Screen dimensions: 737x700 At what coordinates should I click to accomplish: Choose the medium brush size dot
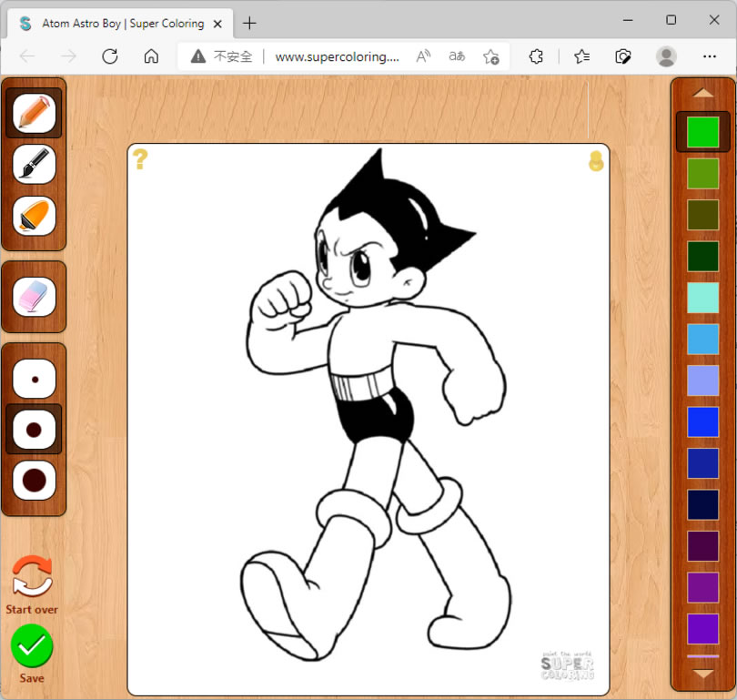pyautogui.click(x=34, y=430)
